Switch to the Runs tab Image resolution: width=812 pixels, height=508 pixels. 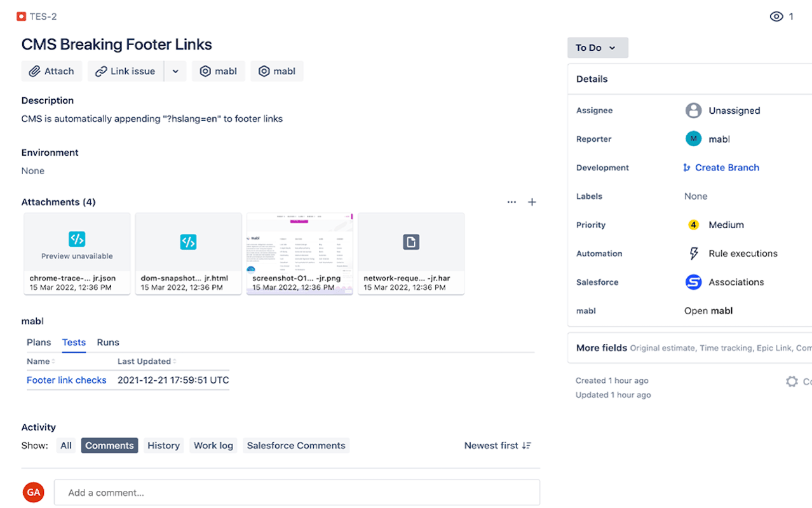(x=108, y=342)
